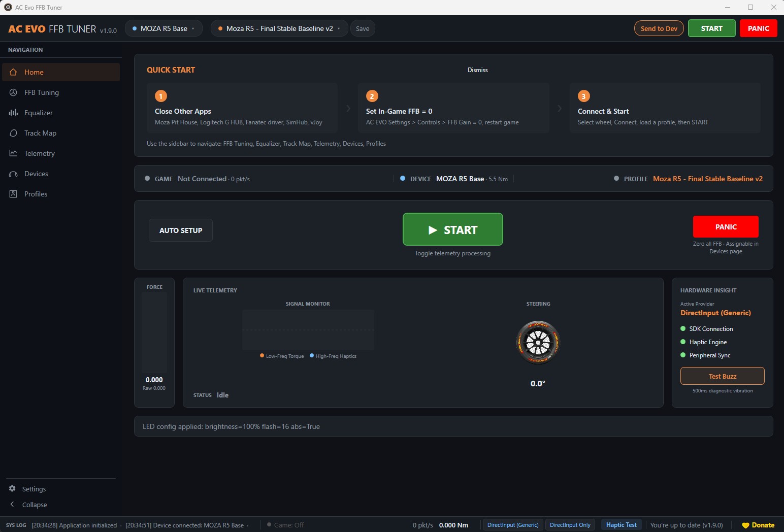The height and width of the screenshot is (532, 784).
Task: Click the Telemetry chart icon
Action: 13,153
